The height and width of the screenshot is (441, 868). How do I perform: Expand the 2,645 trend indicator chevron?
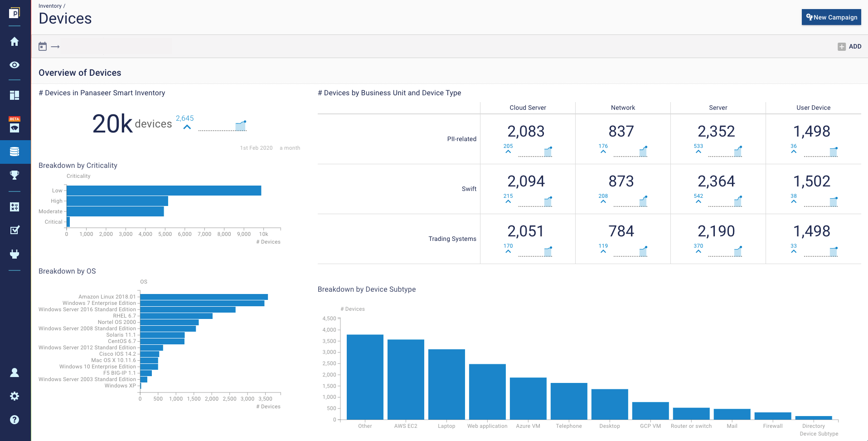tap(186, 127)
